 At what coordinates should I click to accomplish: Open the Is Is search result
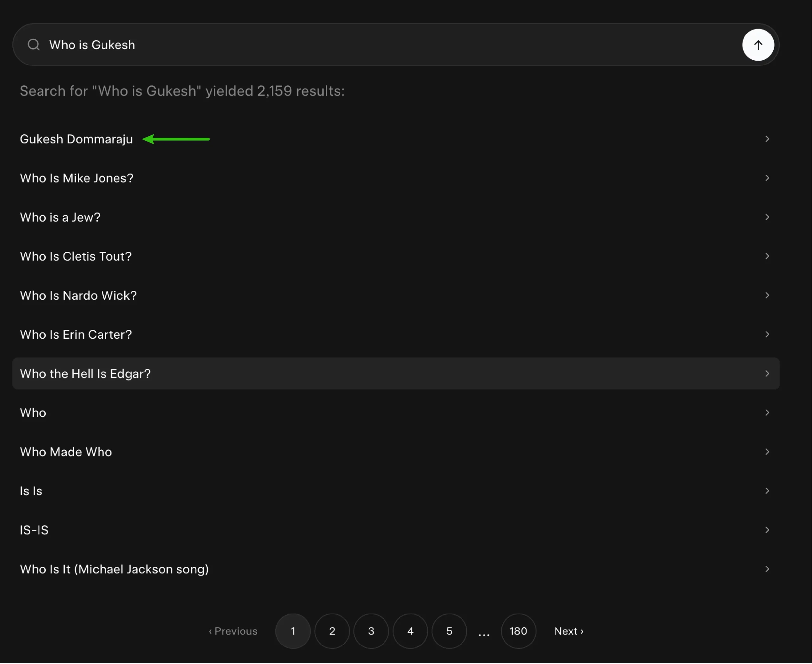tap(31, 491)
